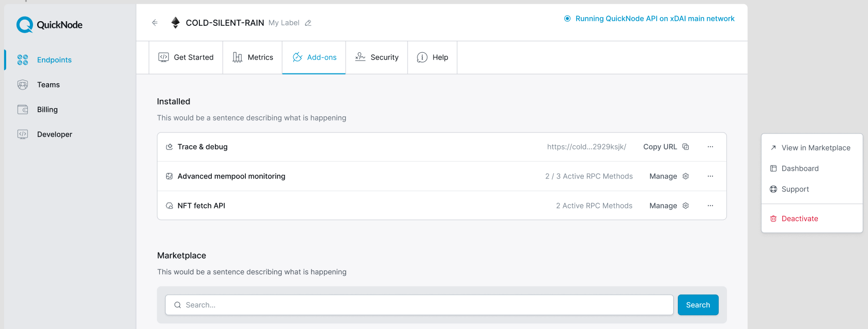Click the Billing wallet icon
The image size is (868, 329).
(x=23, y=110)
